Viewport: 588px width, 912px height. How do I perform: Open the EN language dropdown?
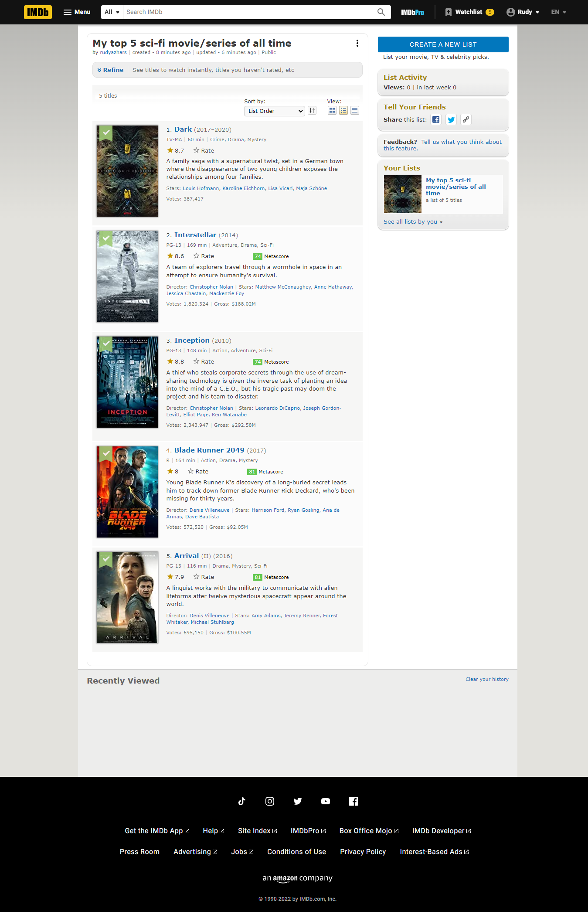click(x=558, y=12)
